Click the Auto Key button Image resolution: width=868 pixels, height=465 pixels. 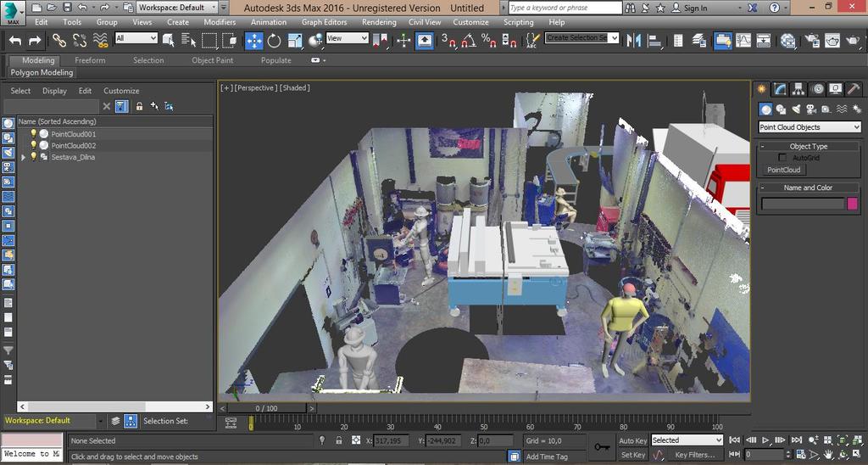click(632, 440)
